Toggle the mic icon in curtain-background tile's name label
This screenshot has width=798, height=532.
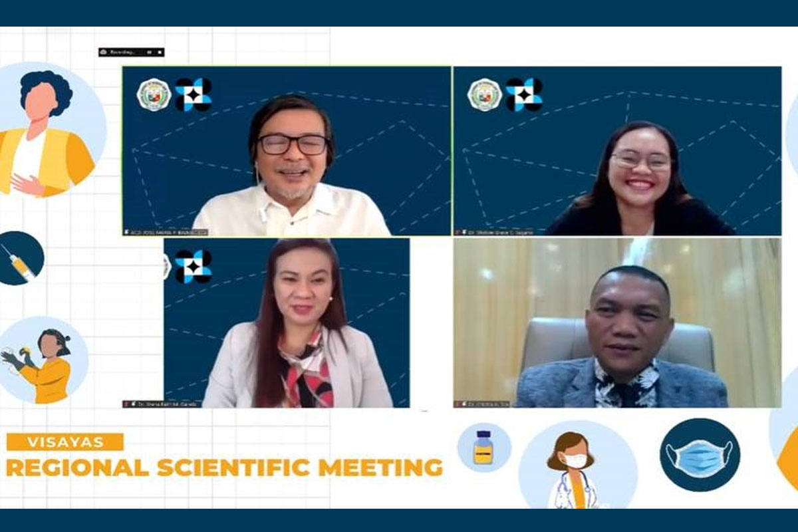(458, 404)
